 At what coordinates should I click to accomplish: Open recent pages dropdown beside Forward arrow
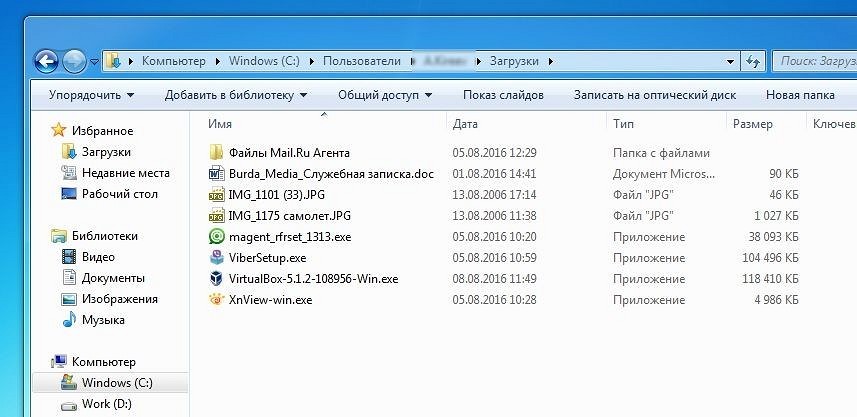coord(94,62)
